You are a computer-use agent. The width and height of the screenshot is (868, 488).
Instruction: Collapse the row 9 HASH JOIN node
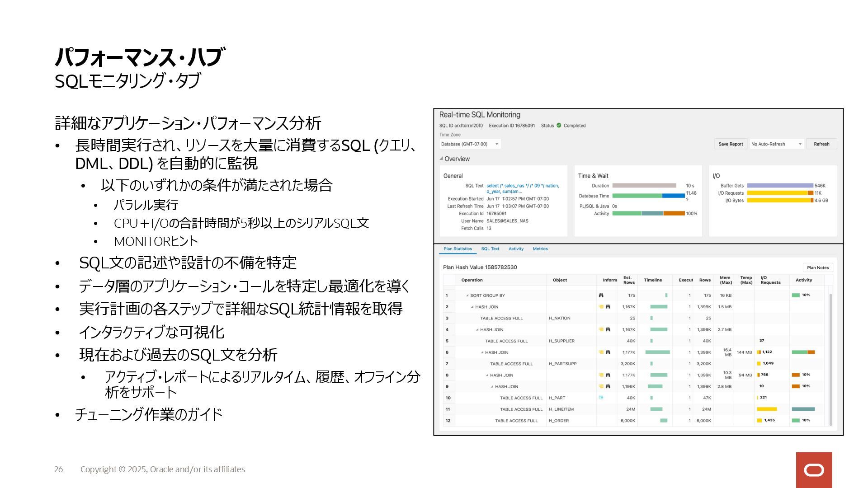click(x=492, y=387)
